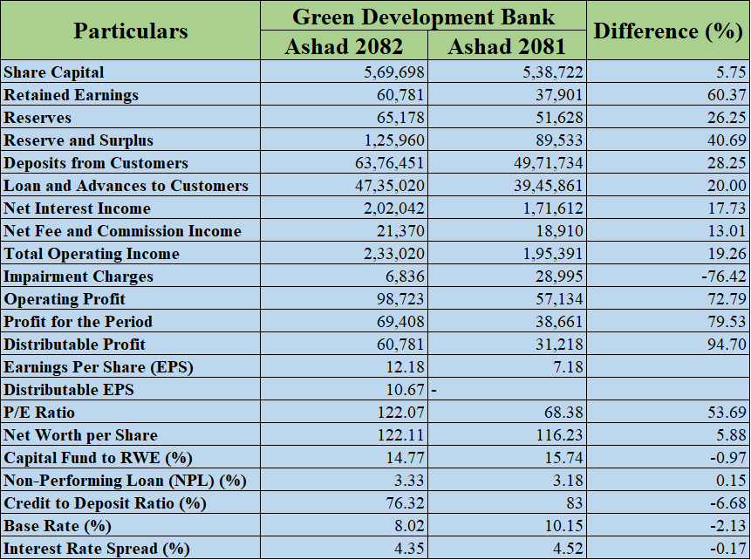Click NPL value 3.33
Image resolution: width=751 pixels, height=560 pixels.
pyautogui.click(x=409, y=481)
